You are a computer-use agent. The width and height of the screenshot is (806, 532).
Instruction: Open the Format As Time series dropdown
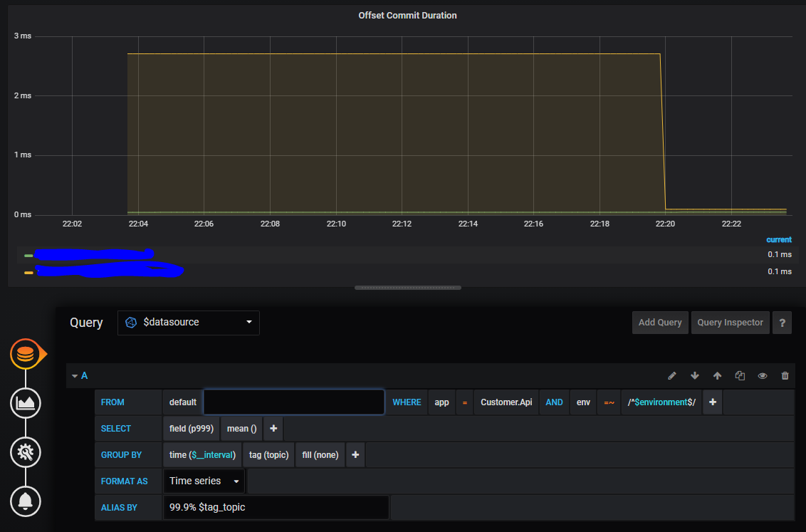[x=204, y=481]
